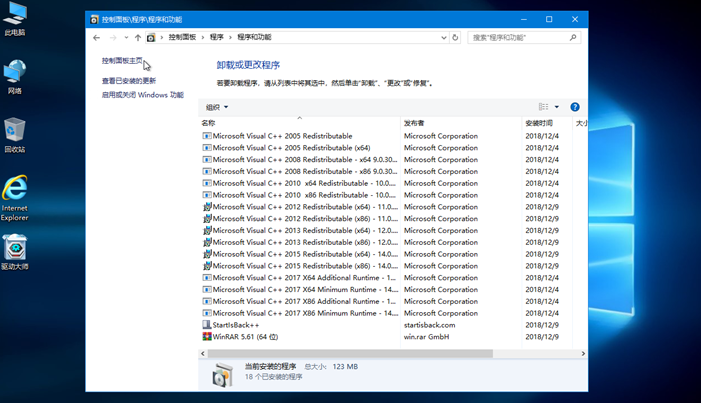
Task: Select Visual C++ 2012 Redistributable (x64) icon
Action: (207, 207)
